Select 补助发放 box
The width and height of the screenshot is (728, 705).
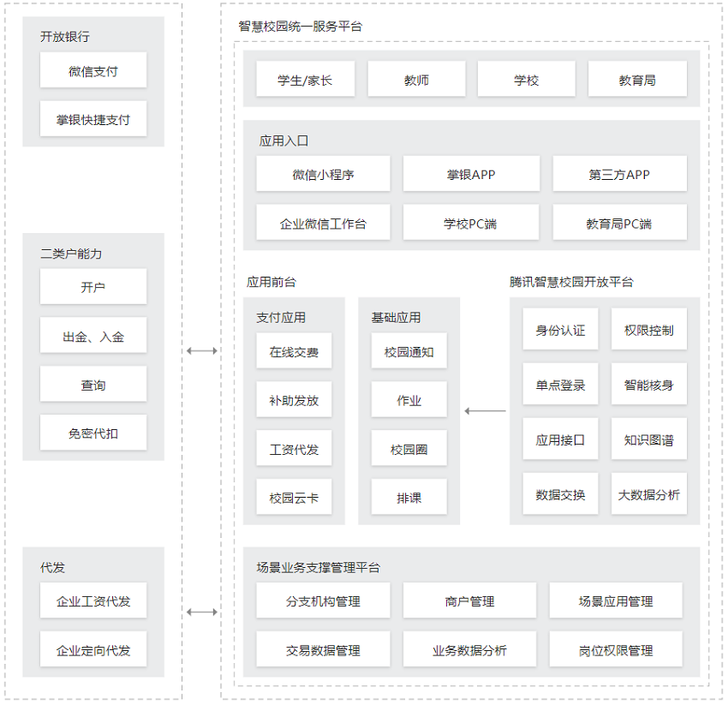[x=295, y=399]
